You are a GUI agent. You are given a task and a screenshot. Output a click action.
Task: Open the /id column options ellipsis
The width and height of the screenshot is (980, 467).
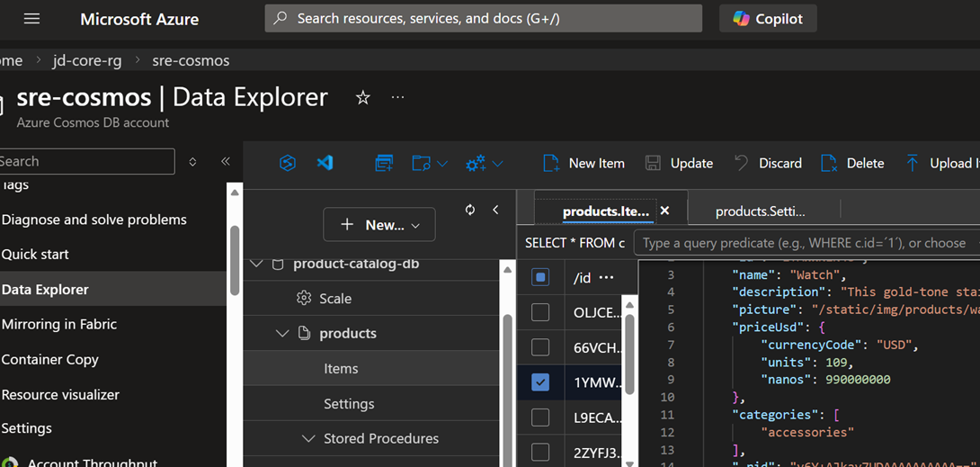click(x=606, y=277)
